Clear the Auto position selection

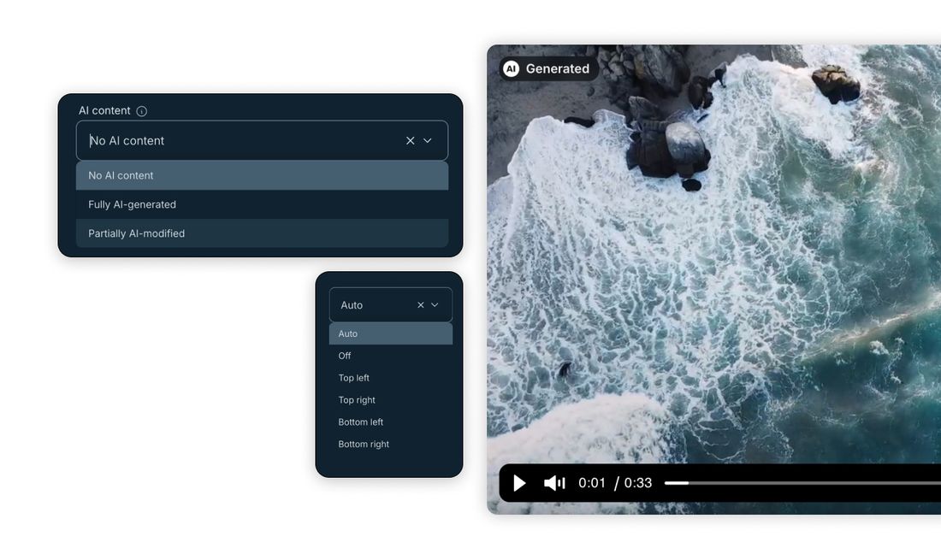click(421, 305)
